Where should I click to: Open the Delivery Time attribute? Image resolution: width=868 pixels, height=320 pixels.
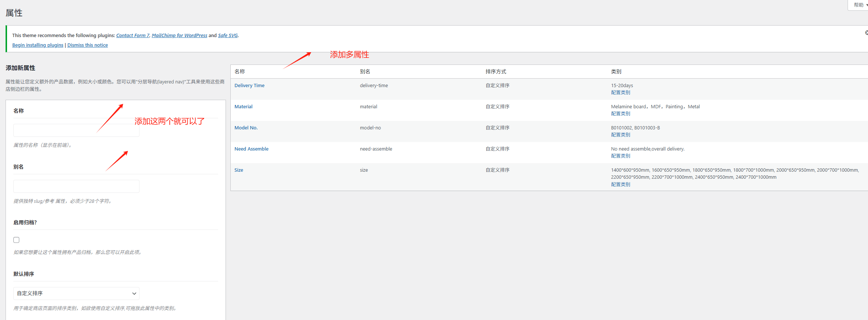[x=249, y=86]
